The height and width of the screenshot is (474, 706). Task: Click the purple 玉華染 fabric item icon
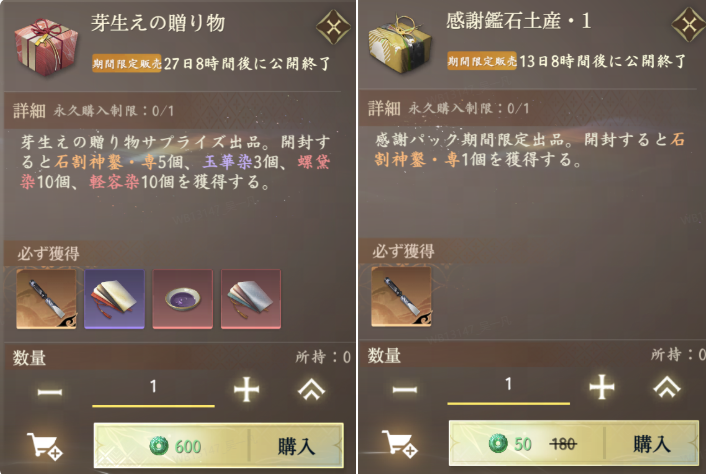click(114, 299)
